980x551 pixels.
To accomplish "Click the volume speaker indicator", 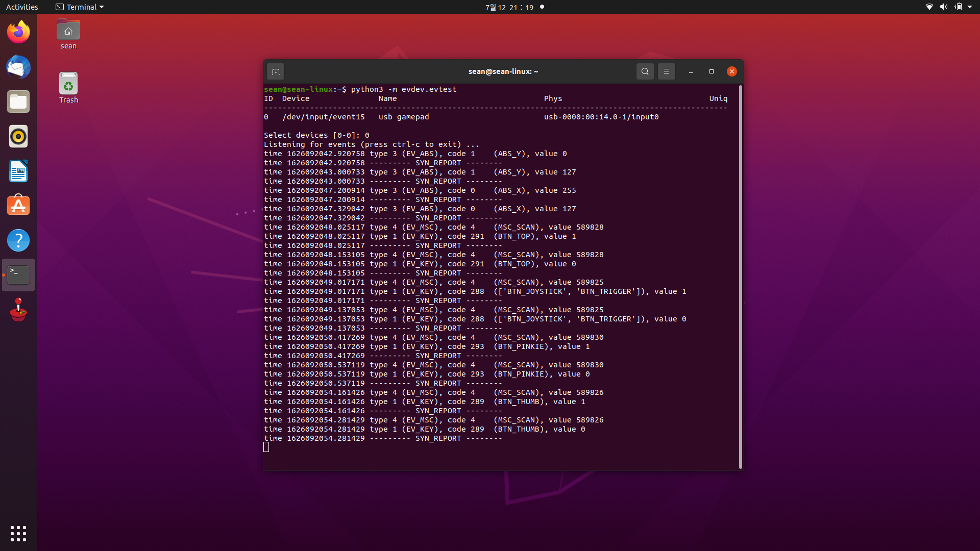I will click(943, 7).
